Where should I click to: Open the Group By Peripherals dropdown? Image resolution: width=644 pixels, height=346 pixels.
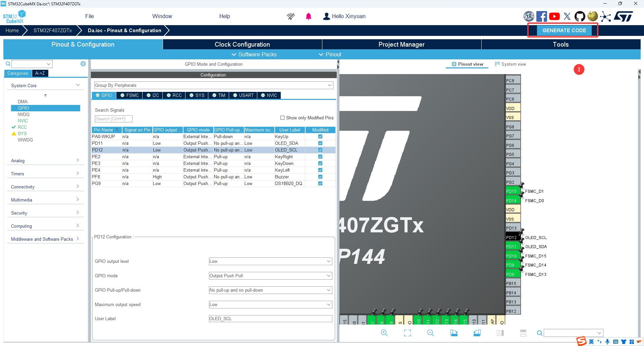[214, 85]
